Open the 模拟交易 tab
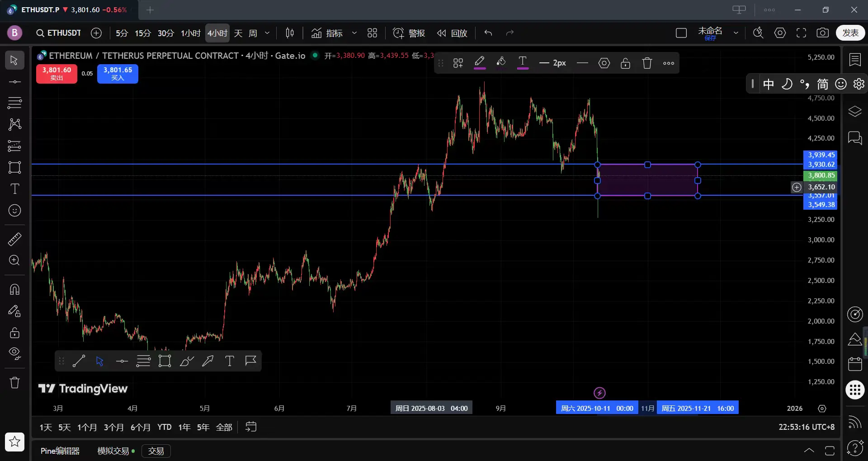Screen dimensions: 868x461 116,451
